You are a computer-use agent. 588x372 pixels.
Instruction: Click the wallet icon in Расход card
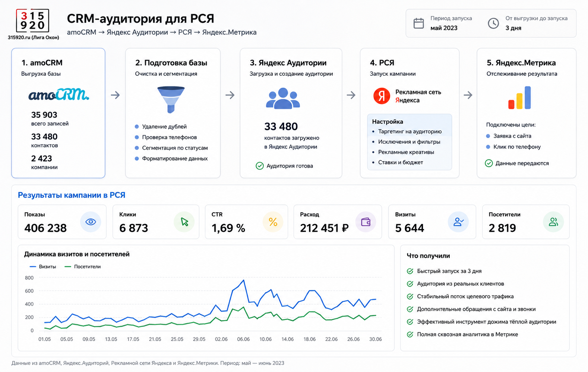(x=366, y=222)
